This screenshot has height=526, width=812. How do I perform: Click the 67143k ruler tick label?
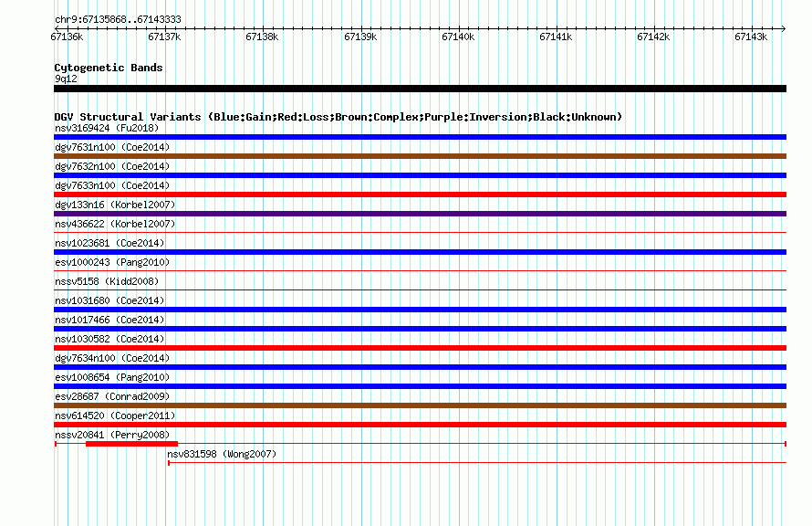click(x=751, y=37)
